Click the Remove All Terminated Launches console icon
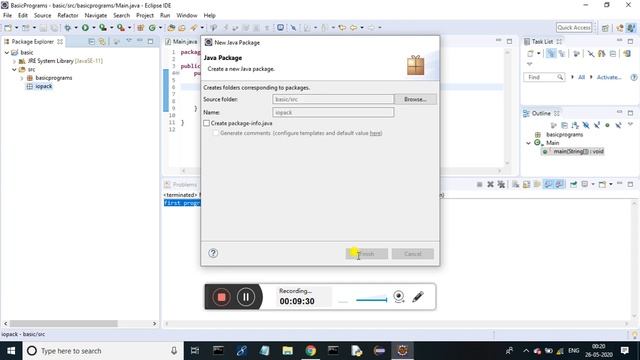The image size is (640, 360). [501, 184]
